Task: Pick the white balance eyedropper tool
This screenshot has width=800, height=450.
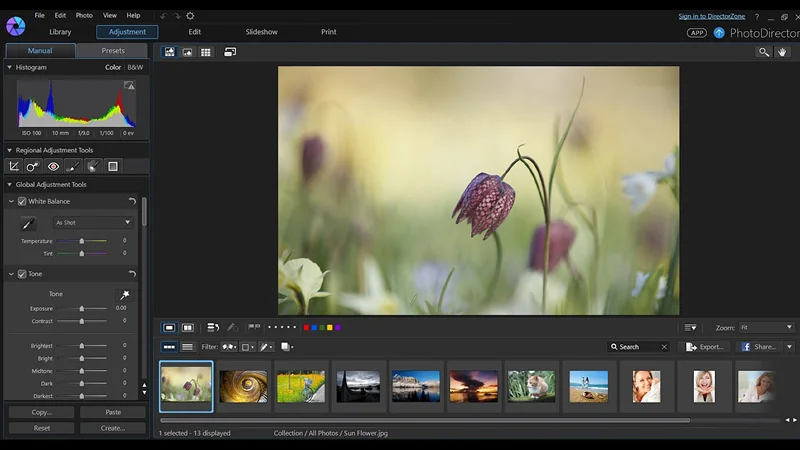Action: (x=28, y=223)
